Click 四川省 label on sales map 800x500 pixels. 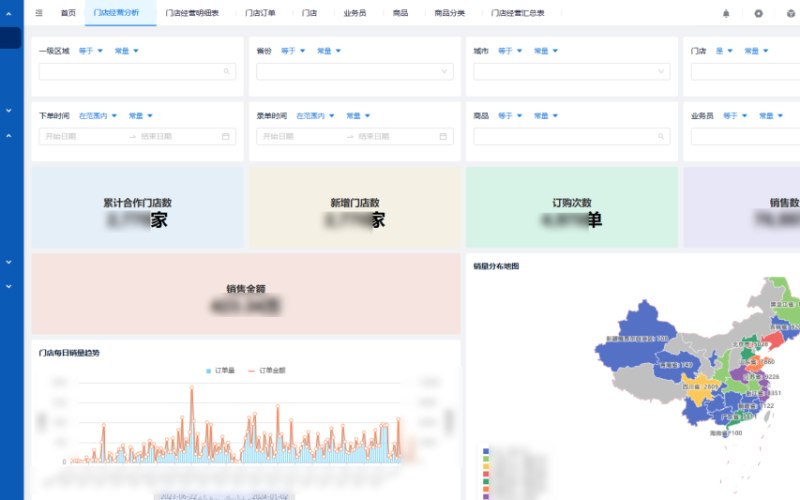699,387
